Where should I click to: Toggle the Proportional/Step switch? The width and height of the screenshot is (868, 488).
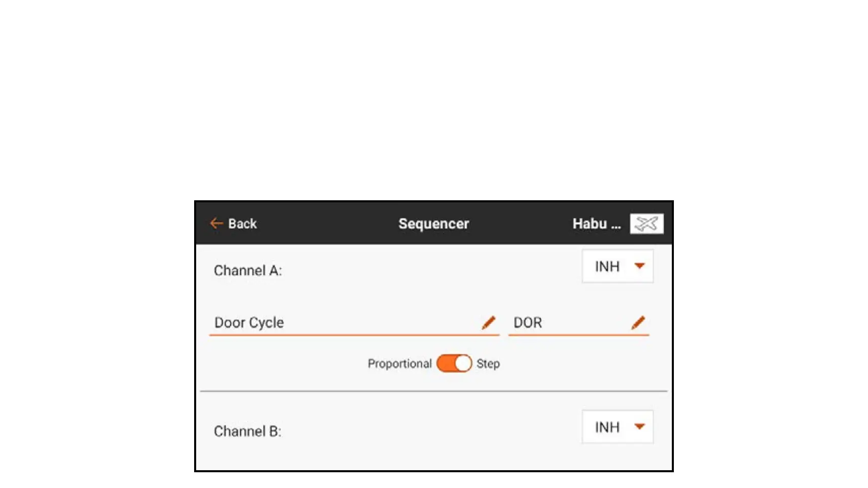point(454,363)
